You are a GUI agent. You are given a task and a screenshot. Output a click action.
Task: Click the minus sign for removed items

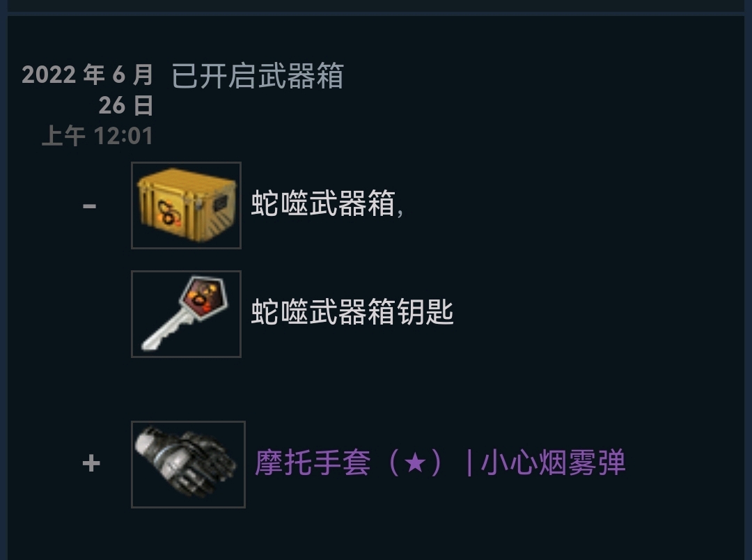coord(89,206)
